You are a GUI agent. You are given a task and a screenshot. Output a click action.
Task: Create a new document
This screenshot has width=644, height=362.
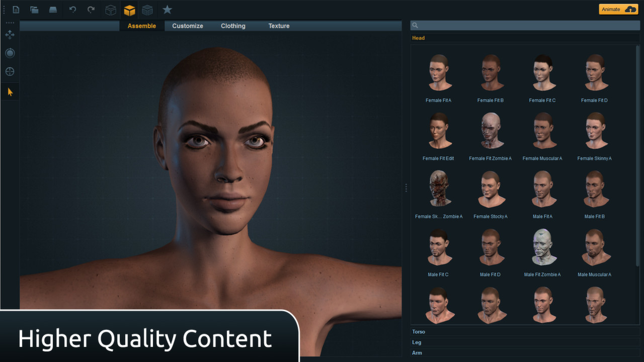pos(15,9)
